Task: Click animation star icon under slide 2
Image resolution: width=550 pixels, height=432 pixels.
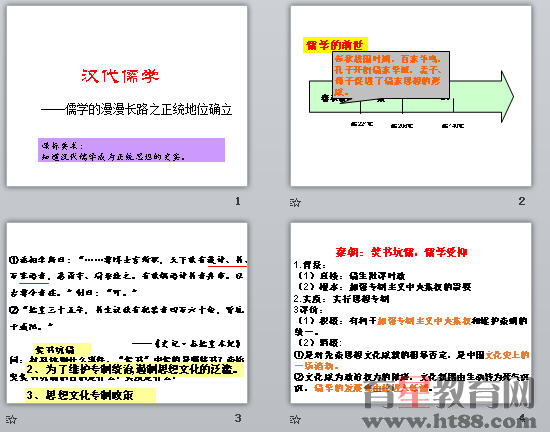Action: [x=295, y=202]
